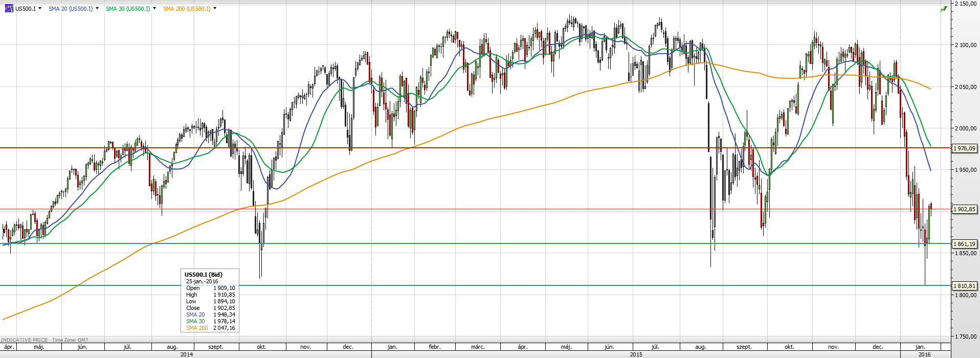The height and width of the screenshot is (358, 980).
Task: Open the SMA 30 indicator dropdown arrow
Action: coord(154,8)
